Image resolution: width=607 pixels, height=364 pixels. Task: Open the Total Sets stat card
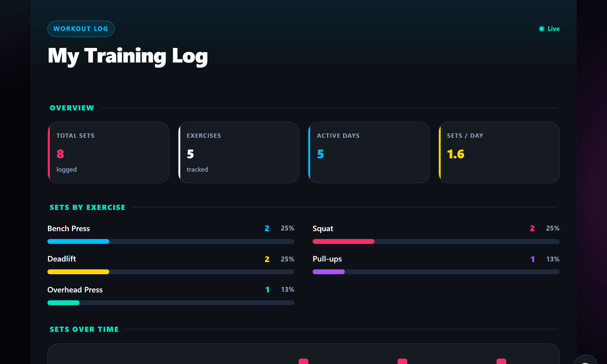coord(108,153)
